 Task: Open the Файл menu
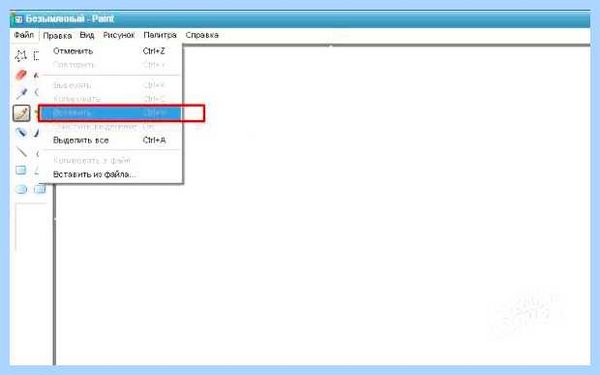coord(24,35)
